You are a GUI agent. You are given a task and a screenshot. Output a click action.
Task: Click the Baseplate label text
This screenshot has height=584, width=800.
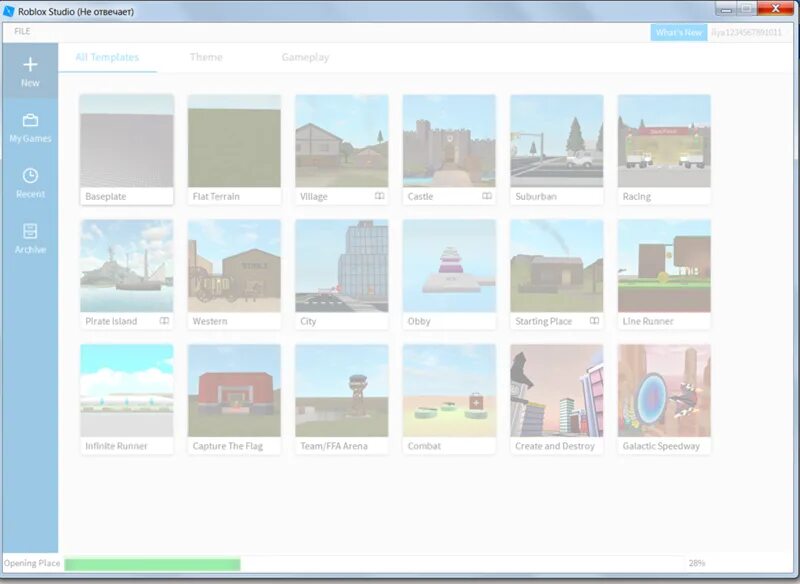point(106,196)
